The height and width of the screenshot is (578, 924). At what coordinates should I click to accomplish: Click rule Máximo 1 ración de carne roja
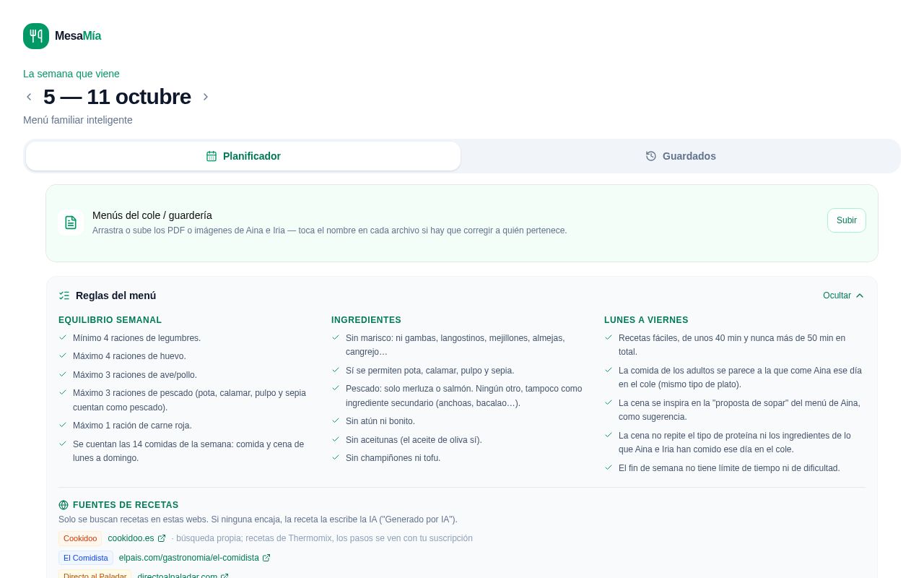coord(132,426)
